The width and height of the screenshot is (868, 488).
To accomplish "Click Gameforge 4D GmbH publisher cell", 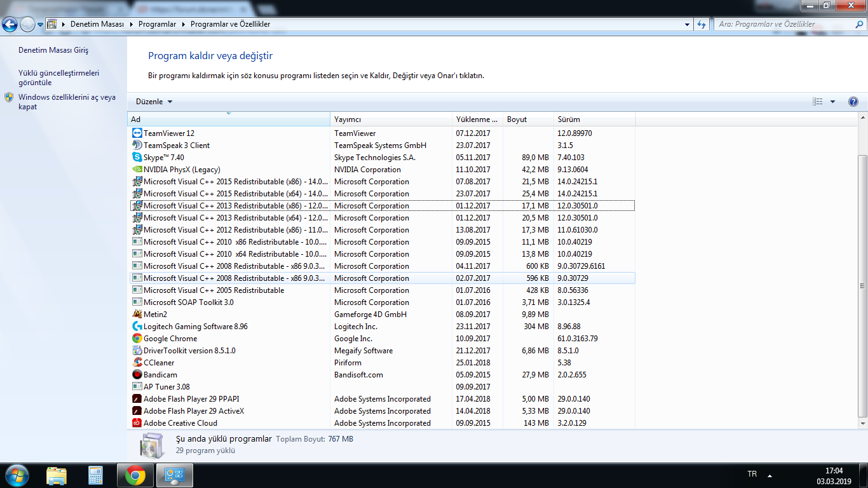I will point(370,315).
